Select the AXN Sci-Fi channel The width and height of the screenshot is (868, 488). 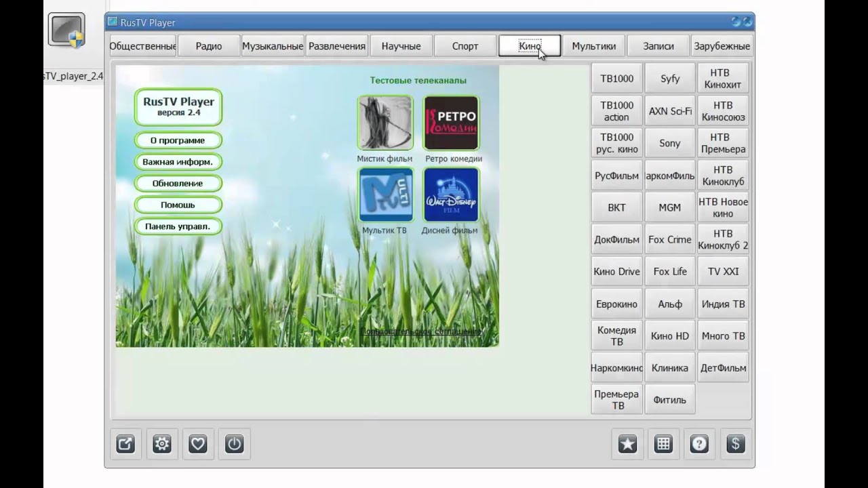pyautogui.click(x=670, y=111)
